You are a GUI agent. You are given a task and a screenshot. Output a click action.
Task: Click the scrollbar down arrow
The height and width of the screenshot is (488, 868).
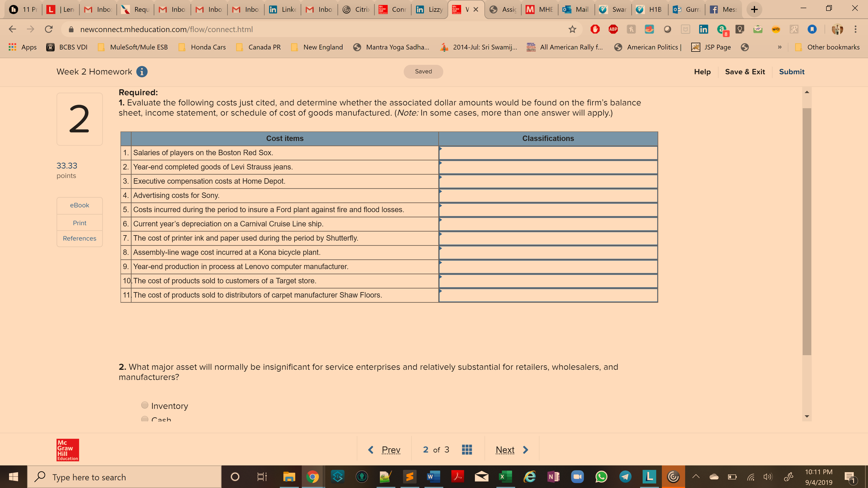807,416
